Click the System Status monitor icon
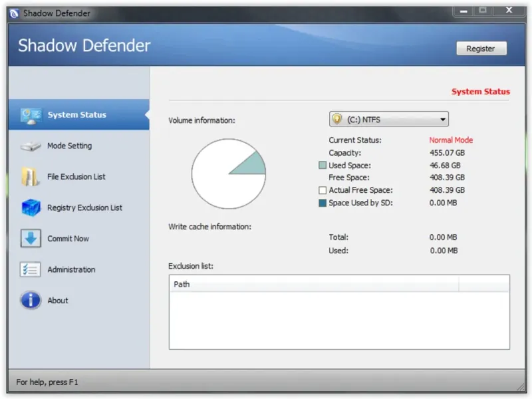 click(x=31, y=115)
